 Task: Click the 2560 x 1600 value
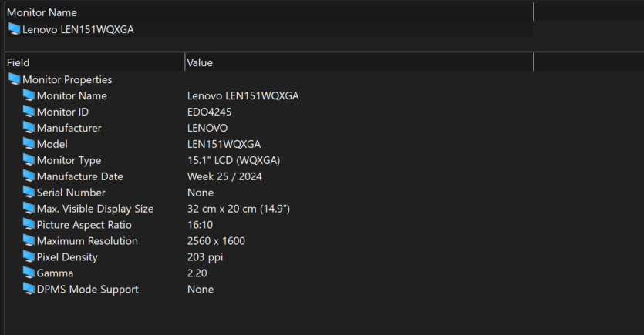pos(216,241)
